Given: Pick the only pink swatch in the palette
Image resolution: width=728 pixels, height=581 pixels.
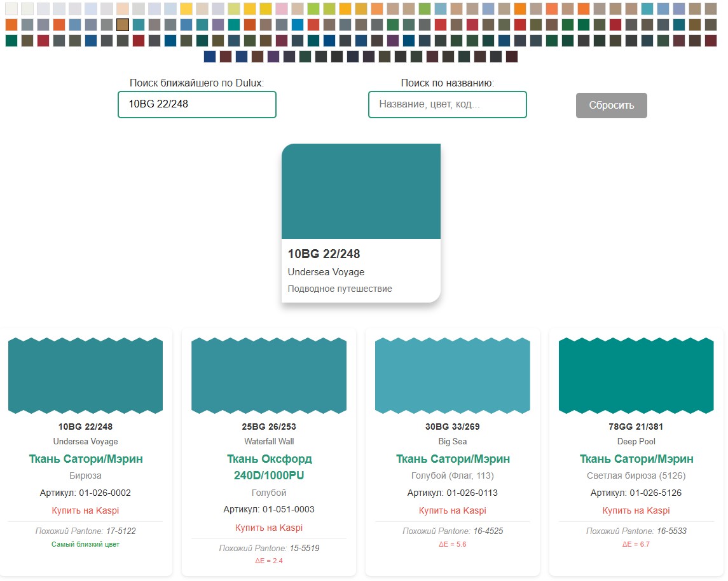Looking at the screenshot, I should point(282,9).
